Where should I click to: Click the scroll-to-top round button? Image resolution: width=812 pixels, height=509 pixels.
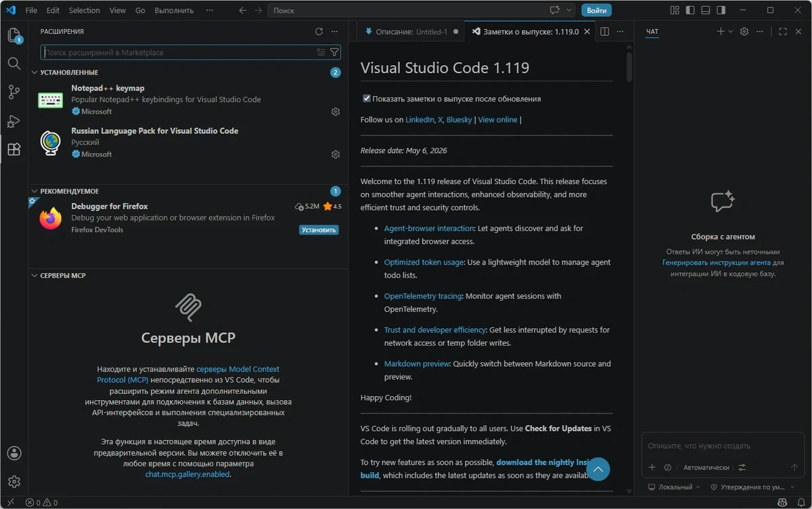pyautogui.click(x=597, y=469)
